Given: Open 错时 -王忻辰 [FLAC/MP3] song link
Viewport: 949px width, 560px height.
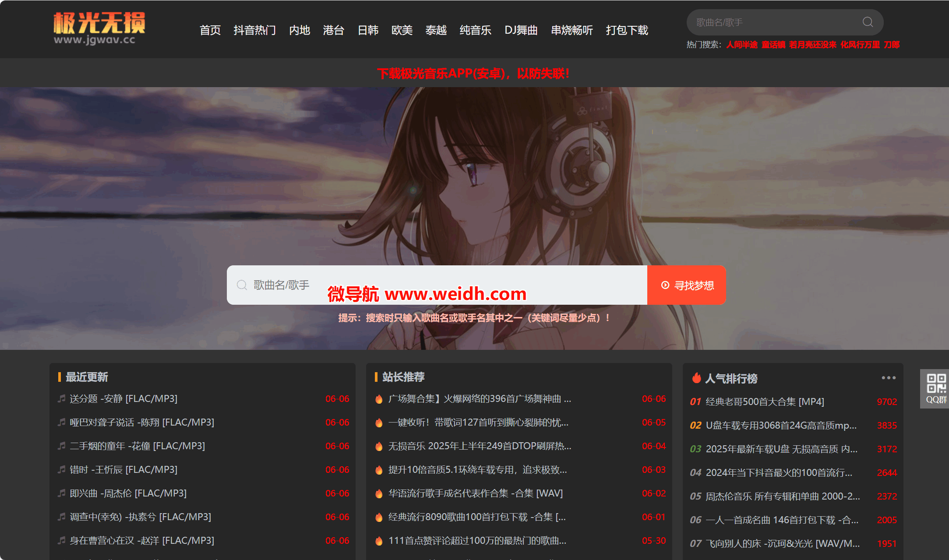Looking at the screenshot, I should coord(123,470).
